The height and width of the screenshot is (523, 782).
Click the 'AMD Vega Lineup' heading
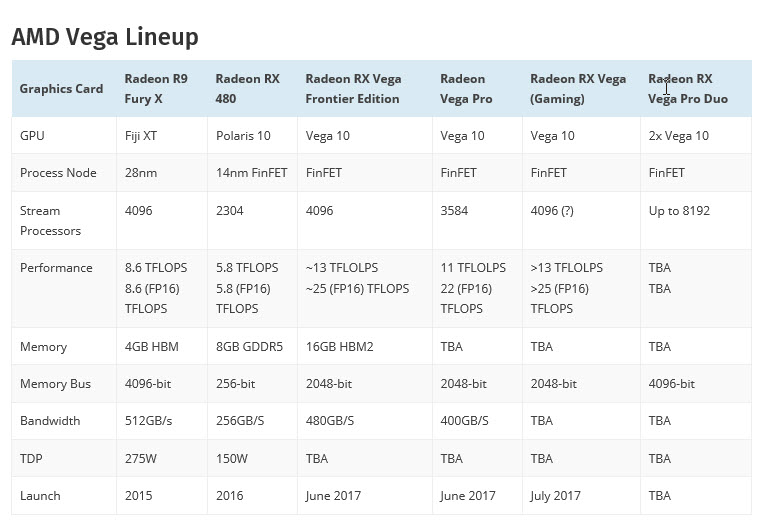click(x=105, y=37)
